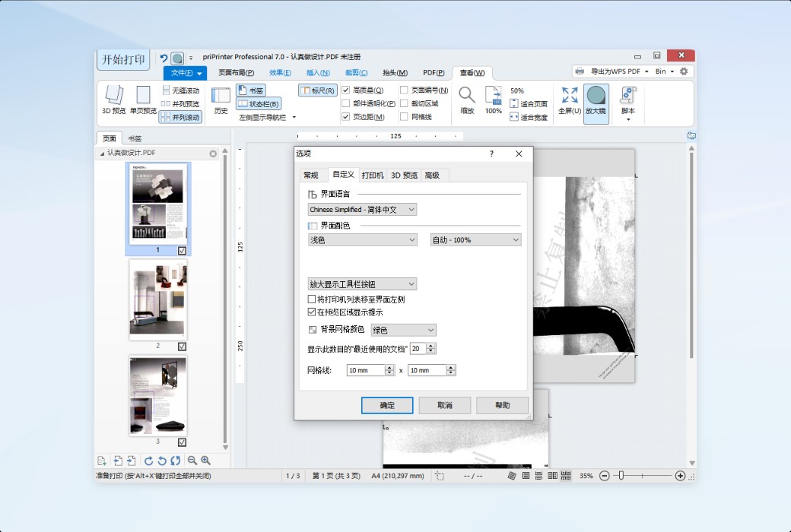Switch to the 高级 tab in options dialog
Screen dimensions: 791x532
432,175
